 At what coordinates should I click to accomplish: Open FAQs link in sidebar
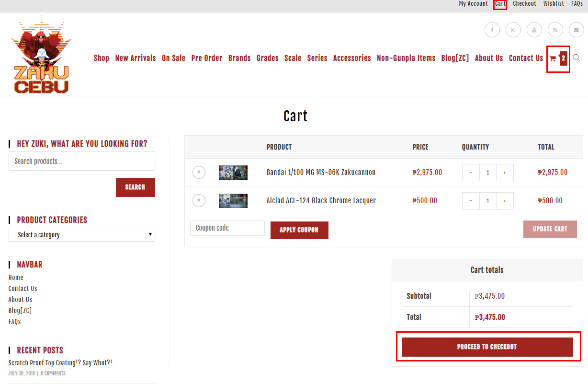coord(14,322)
